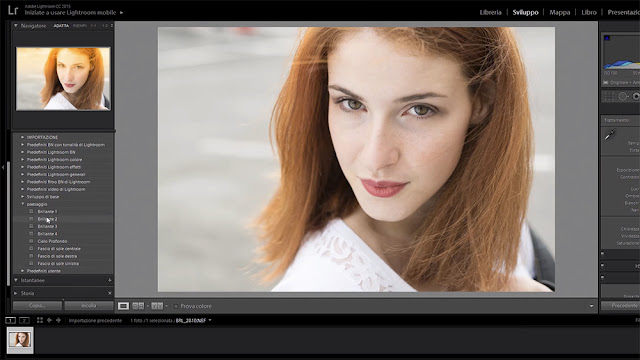Select Cielo Profondo preset icon
The width and height of the screenshot is (640, 360).
31,241
